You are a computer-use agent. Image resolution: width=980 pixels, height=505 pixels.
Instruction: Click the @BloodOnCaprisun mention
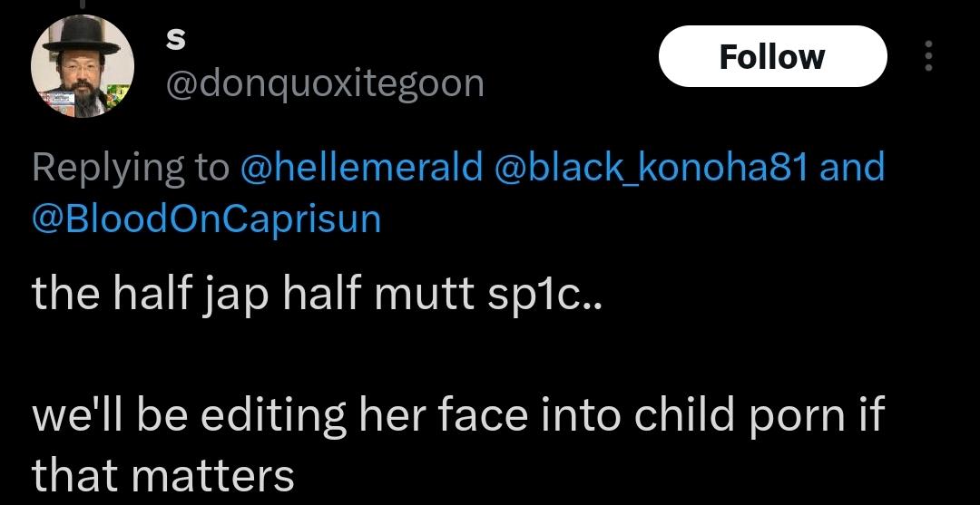207,219
